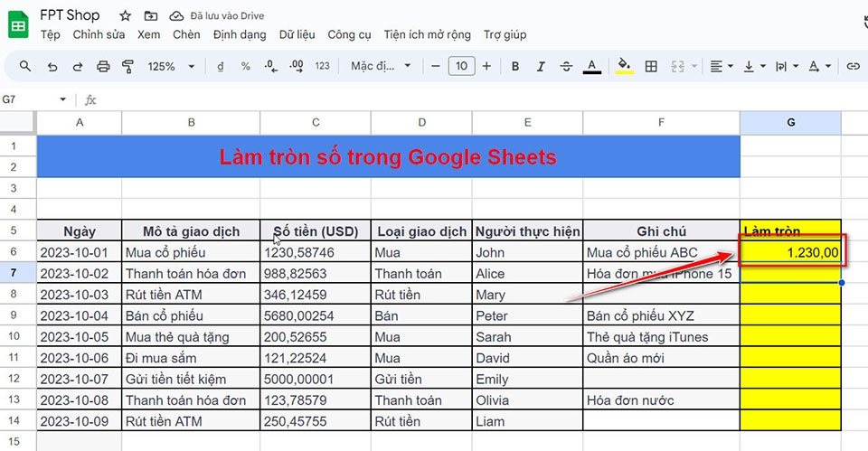The image size is (868, 451).
Task: Open the Tệp menu
Action: [x=50, y=35]
